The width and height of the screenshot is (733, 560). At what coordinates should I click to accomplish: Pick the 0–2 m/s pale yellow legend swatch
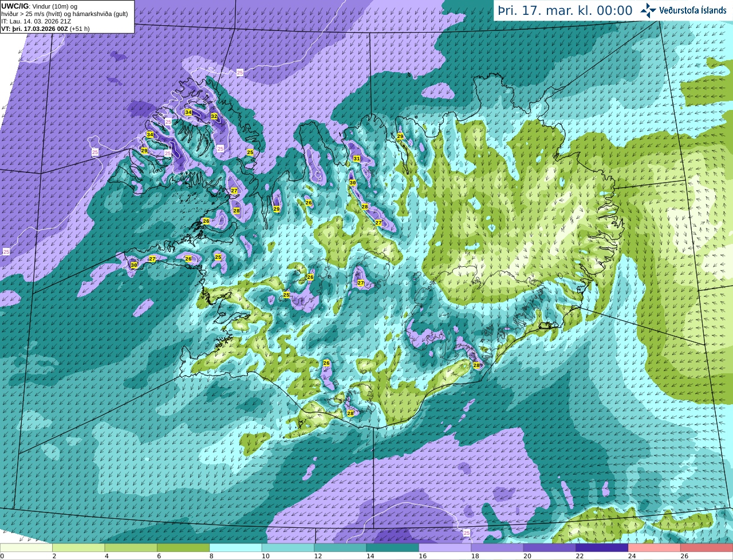(26, 548)
